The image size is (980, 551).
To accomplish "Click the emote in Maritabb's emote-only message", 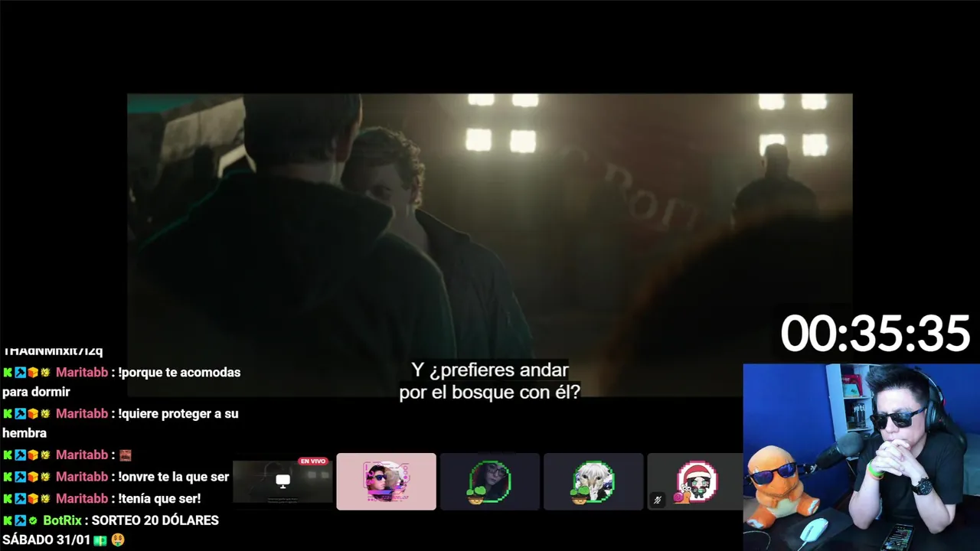I will click(x=126, y=455).
